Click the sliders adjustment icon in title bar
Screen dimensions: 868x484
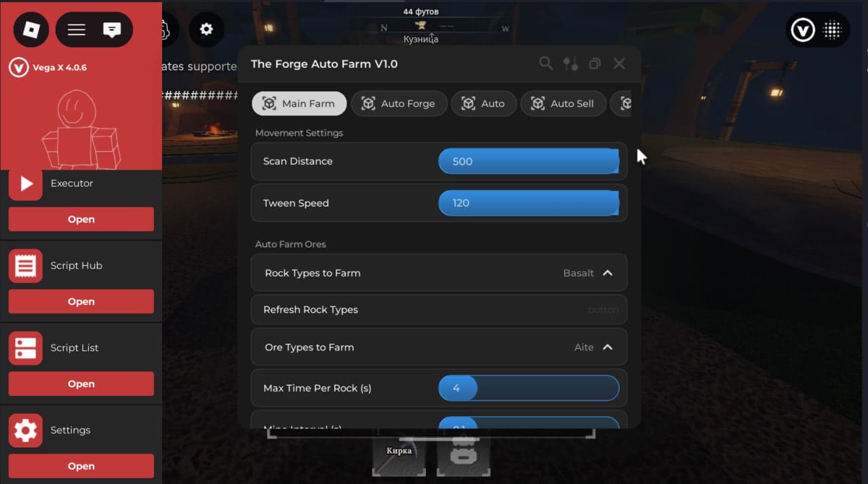(x=570, y=64)
